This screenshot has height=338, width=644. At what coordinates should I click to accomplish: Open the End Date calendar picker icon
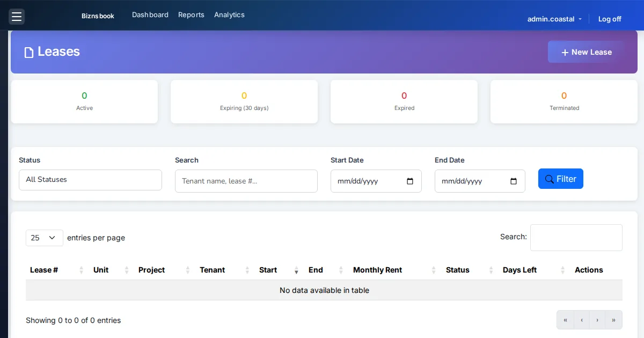coord(514,181)
